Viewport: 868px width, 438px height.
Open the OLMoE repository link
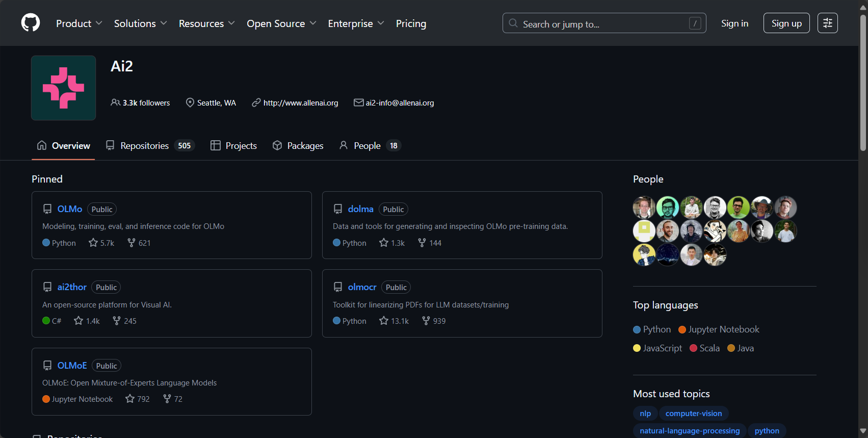click(72, 366)
